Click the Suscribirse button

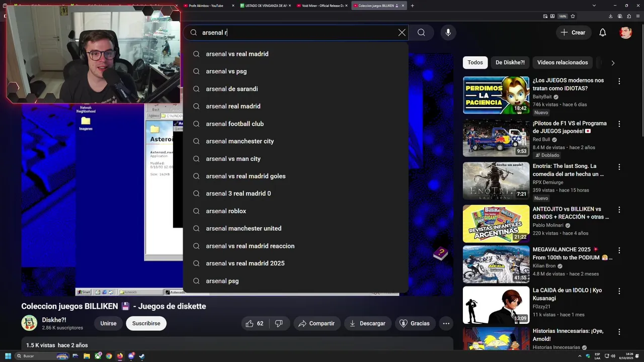[x=146, y=323]
